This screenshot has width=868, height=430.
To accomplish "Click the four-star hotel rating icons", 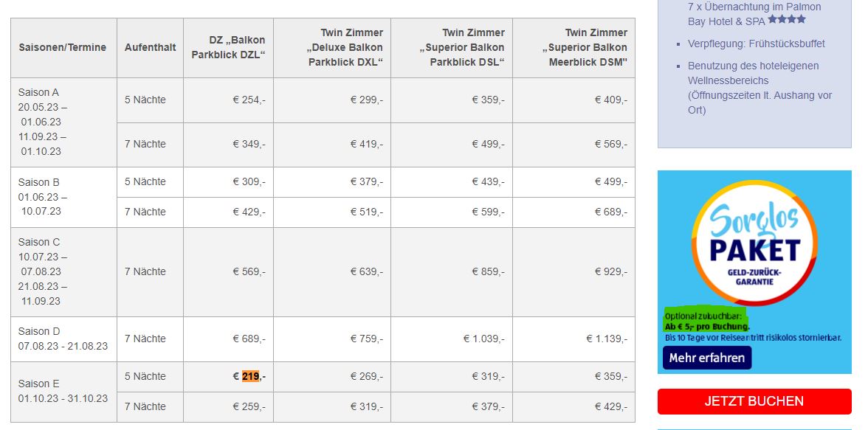I will click(787, 20).
